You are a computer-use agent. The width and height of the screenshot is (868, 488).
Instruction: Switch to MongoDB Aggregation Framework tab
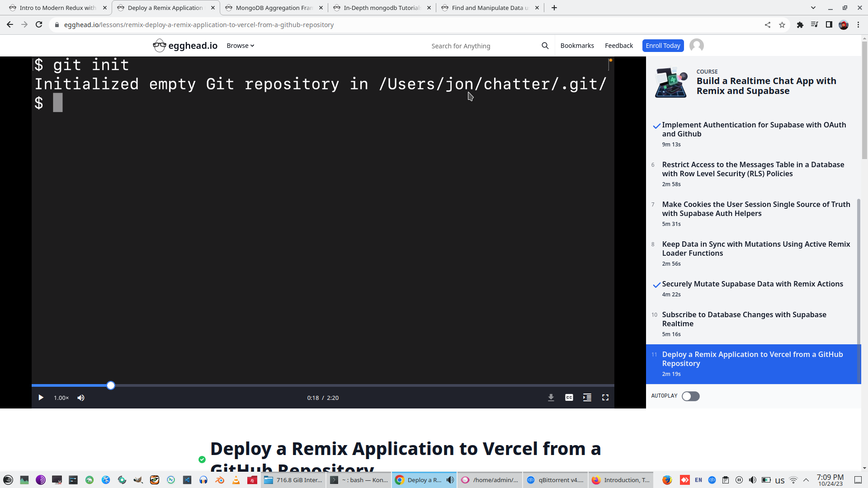tap(274, 8)
